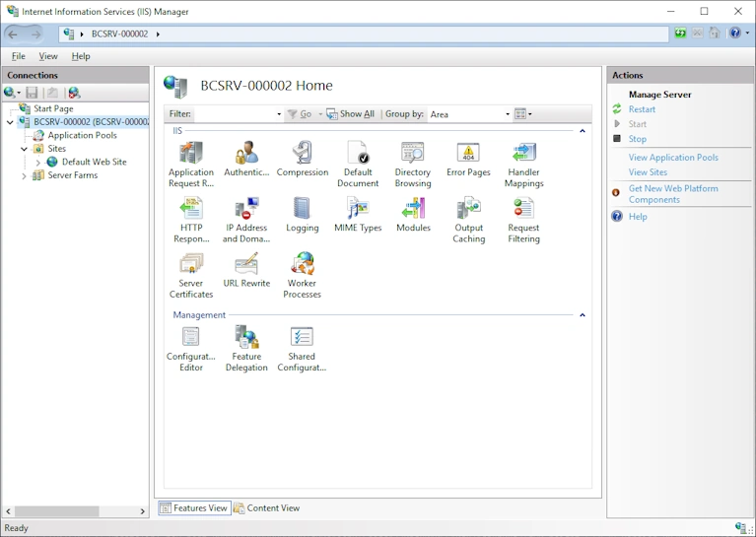The image size is (756, 537).
Task: Open MIME Types feature
Action: coord(358,215)
